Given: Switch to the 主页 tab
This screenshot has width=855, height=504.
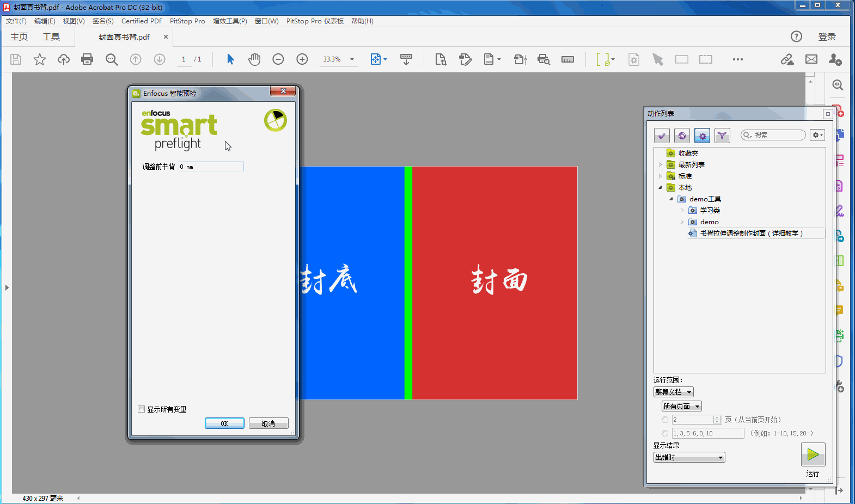Looking at the screenshot, I should pos(19,37).
